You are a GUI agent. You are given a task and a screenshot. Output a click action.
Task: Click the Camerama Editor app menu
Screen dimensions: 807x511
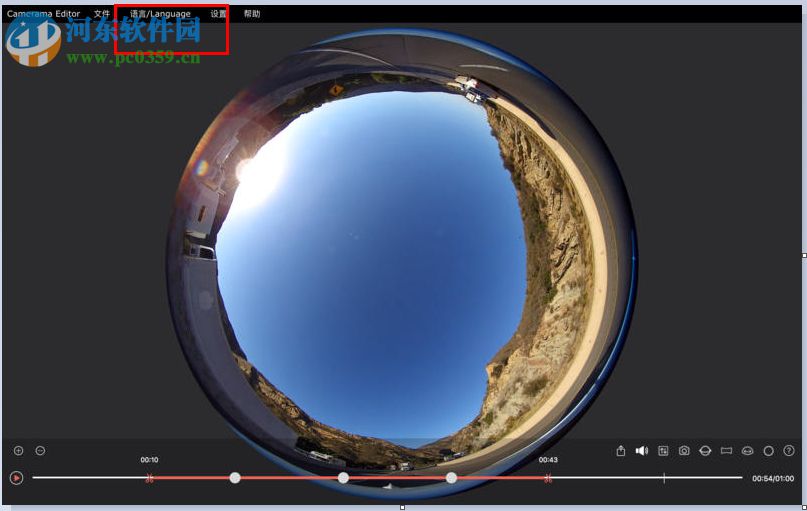[x=43, y=14]
